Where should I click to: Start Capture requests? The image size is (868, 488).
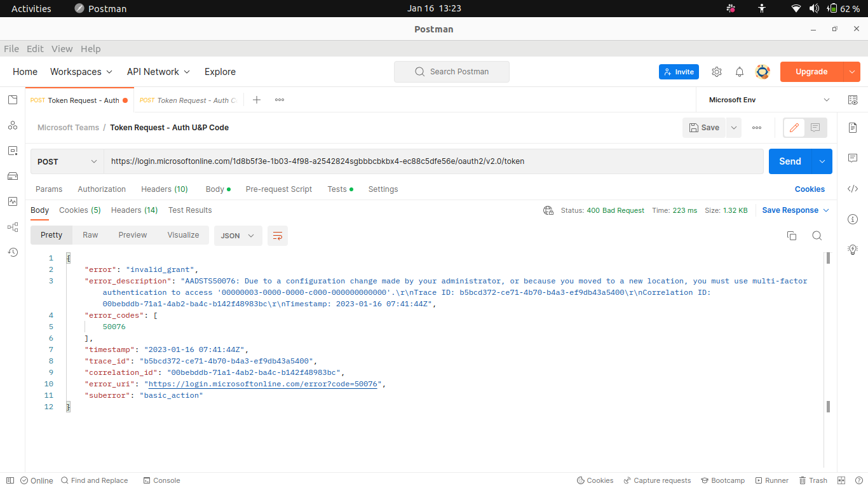[657, 480]
